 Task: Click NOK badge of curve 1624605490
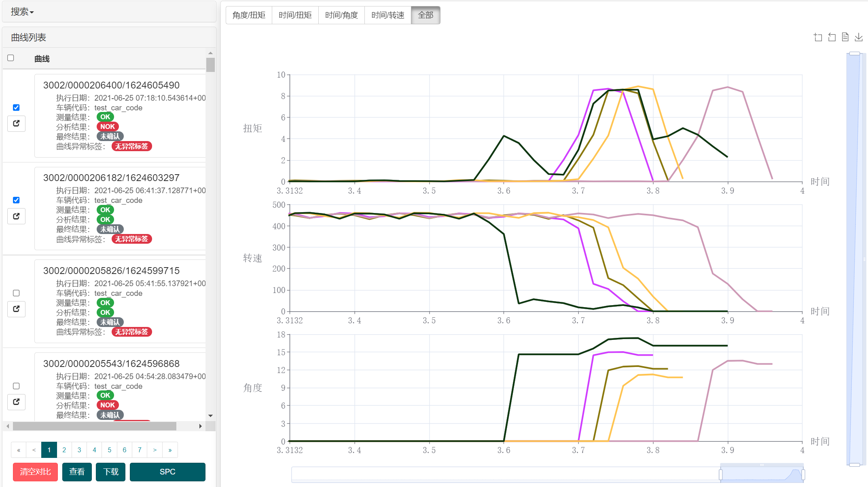[108, 126]
